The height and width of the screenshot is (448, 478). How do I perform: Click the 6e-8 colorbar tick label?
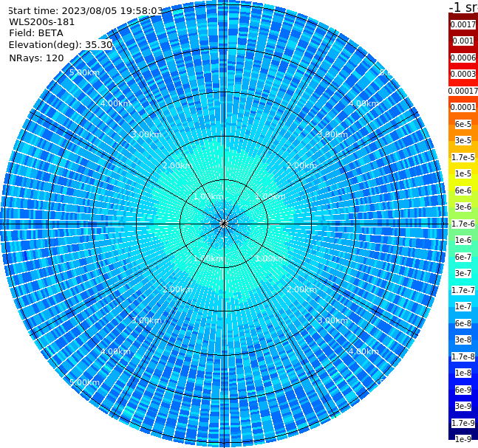coord(463,323)
